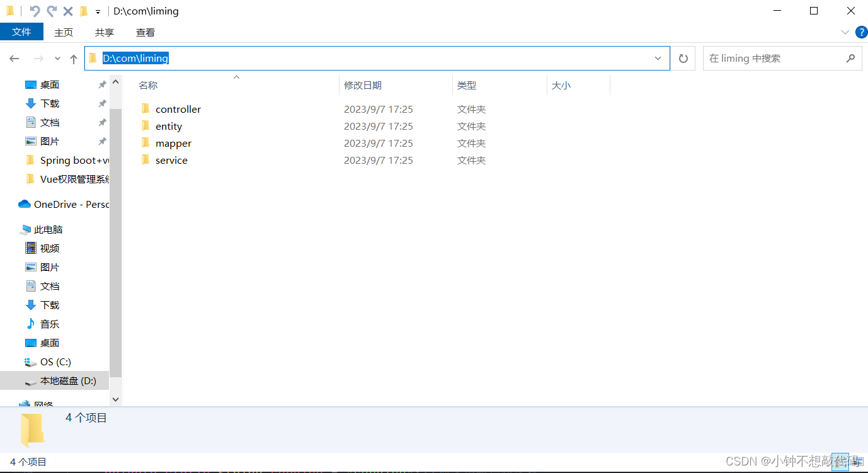Click the pin icon next to 文档
Viewport: 868px width, 473px height.
click(102, 122)
